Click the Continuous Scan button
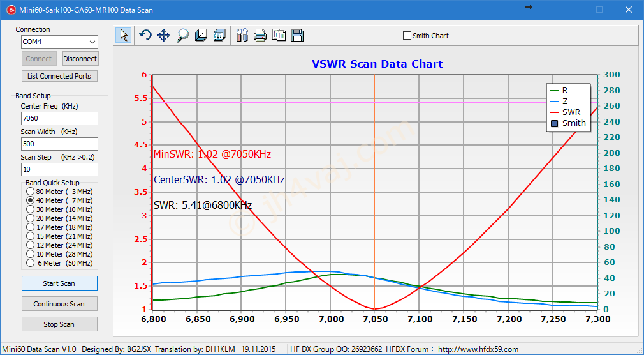 tap(59, 304)
